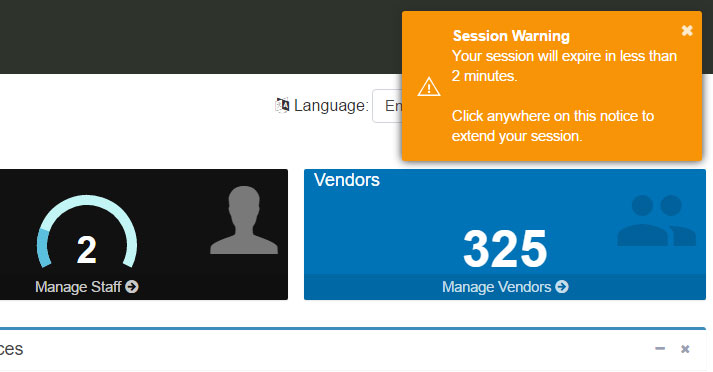Click the group people icon in Vendors tile
This screenshot has height=372, width=713.
tap(657, 221)
